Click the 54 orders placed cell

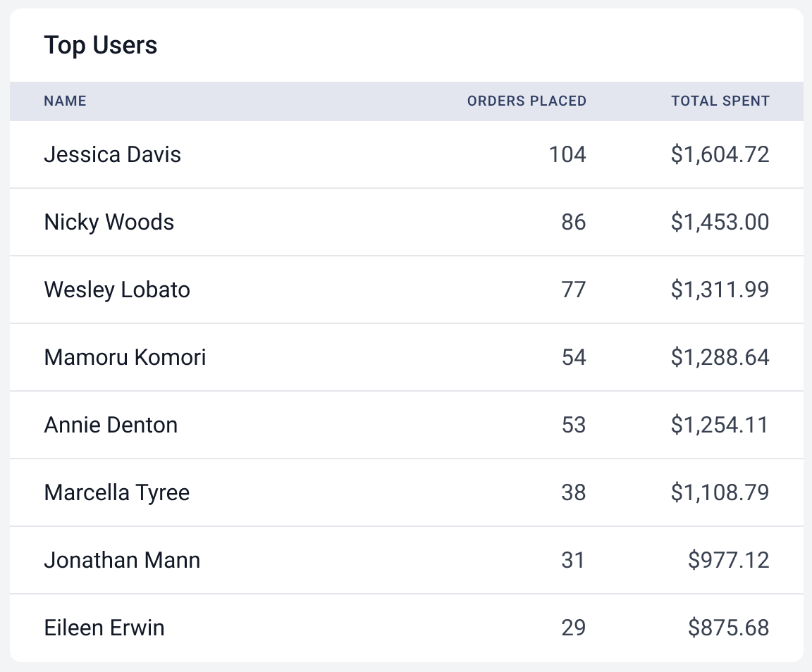574,357
